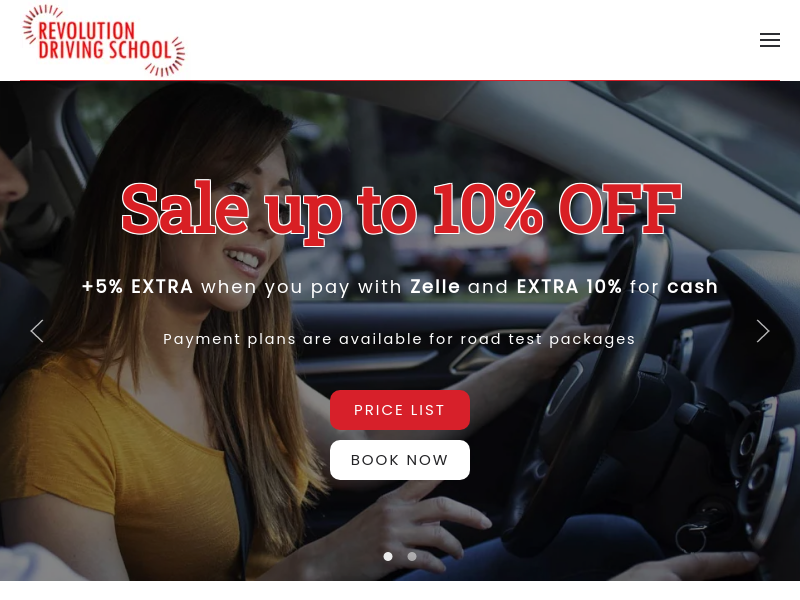
Task: Open the hamburger navigation menu
Action: [769, 40]
